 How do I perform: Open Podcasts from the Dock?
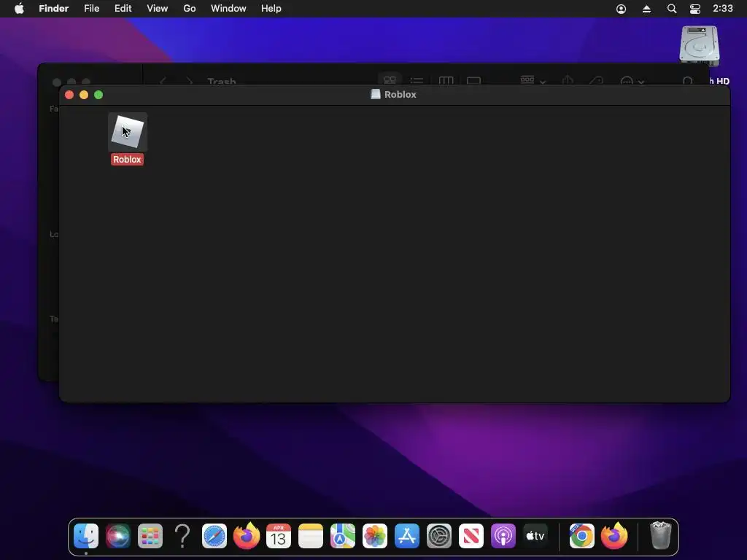pos(503,536)
